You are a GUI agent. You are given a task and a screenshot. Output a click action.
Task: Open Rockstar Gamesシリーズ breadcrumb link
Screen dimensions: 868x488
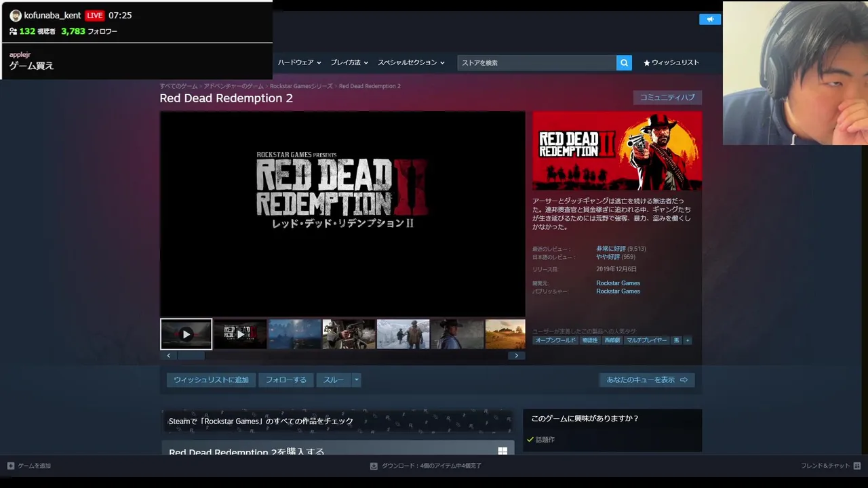pyautogui.click(x=301, y=86)
